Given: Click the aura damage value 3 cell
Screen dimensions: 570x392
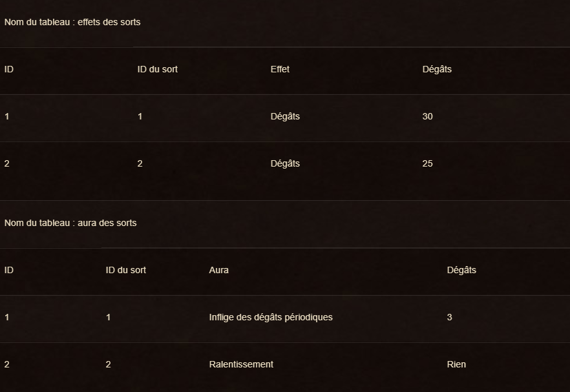Looking at the screenshot, I should [449, 317].
